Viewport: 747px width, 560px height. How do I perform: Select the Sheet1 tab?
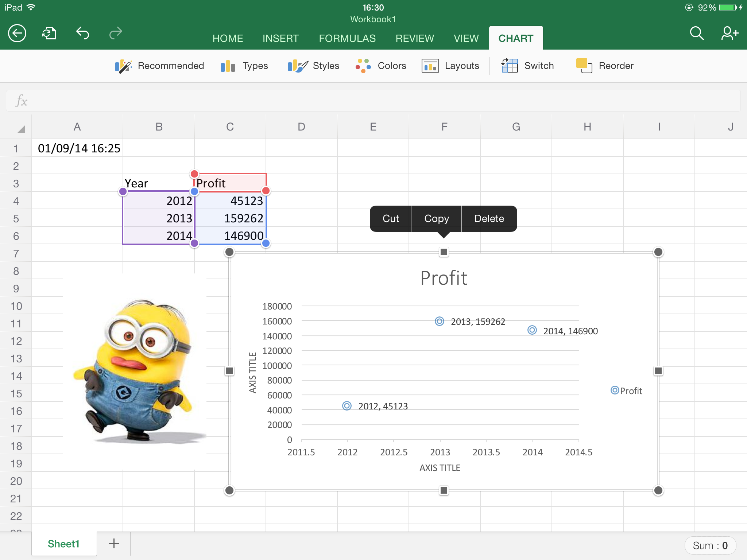pyautogui.click(x=64, y=544)
